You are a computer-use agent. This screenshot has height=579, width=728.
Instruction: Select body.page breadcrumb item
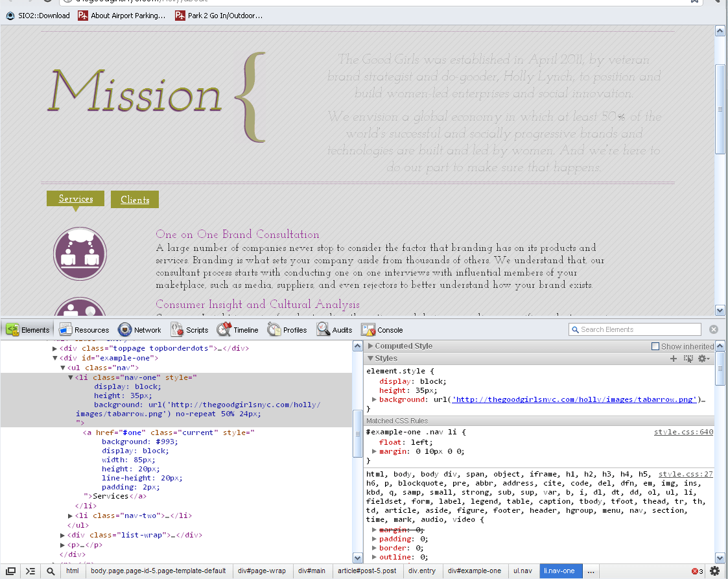(x=158, y=571)
